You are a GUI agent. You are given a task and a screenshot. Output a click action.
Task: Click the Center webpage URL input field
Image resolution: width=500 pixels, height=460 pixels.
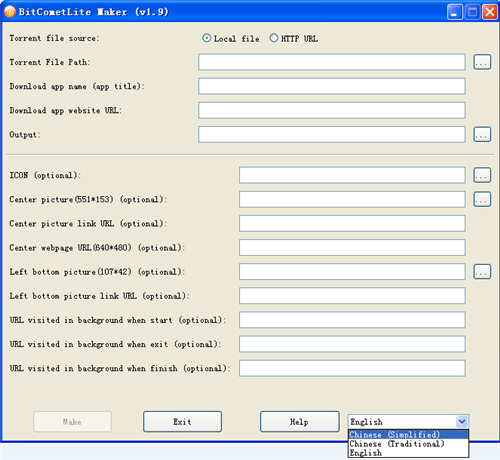click(x=352, y=247)
